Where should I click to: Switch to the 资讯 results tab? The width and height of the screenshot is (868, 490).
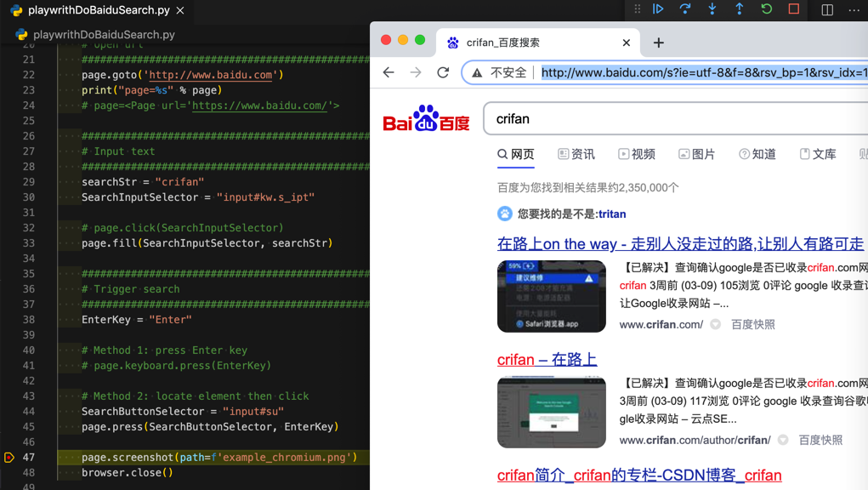pyautogui.click(x=576, y=155)
